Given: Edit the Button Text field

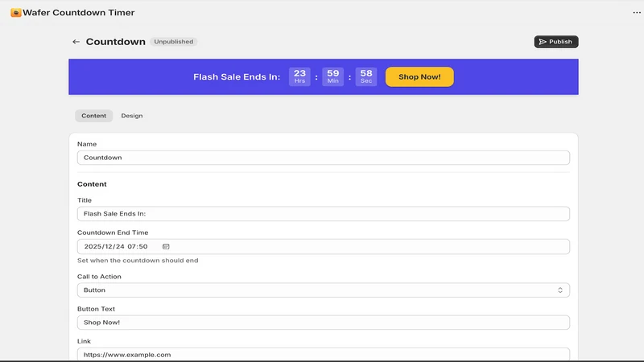Looking at the screenshot, I should coord(324,323).
